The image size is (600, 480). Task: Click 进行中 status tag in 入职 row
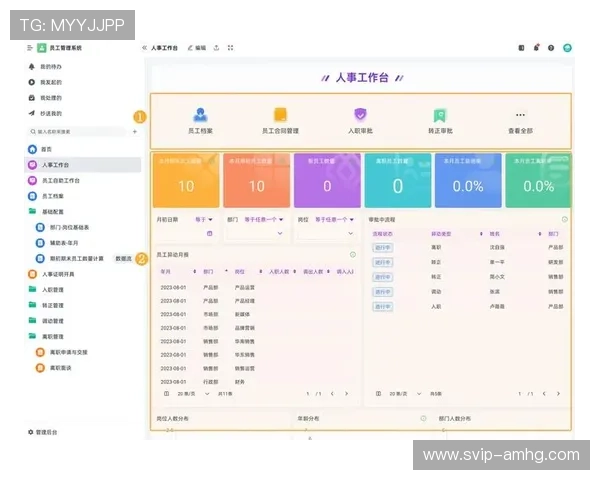coord(383,307)
